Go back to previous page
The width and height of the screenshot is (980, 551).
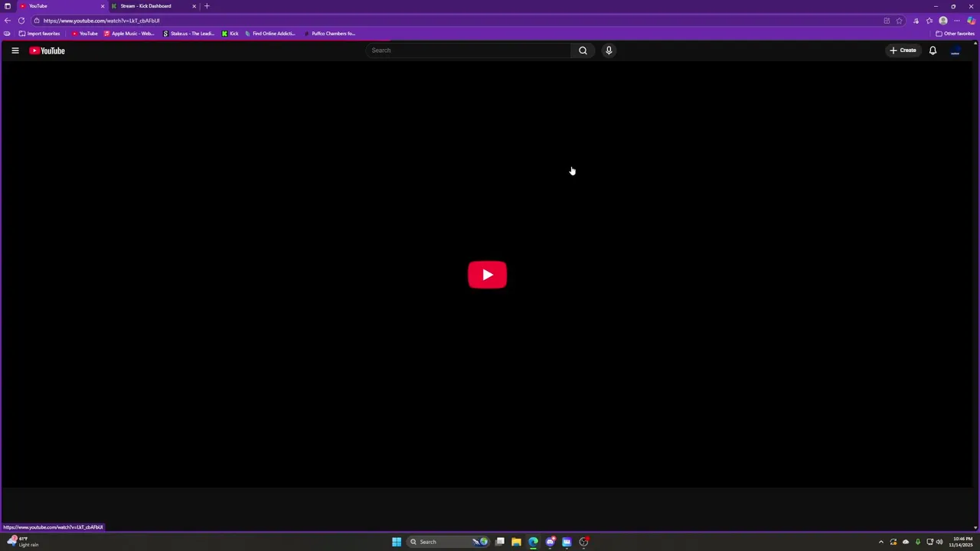point(8,21)
